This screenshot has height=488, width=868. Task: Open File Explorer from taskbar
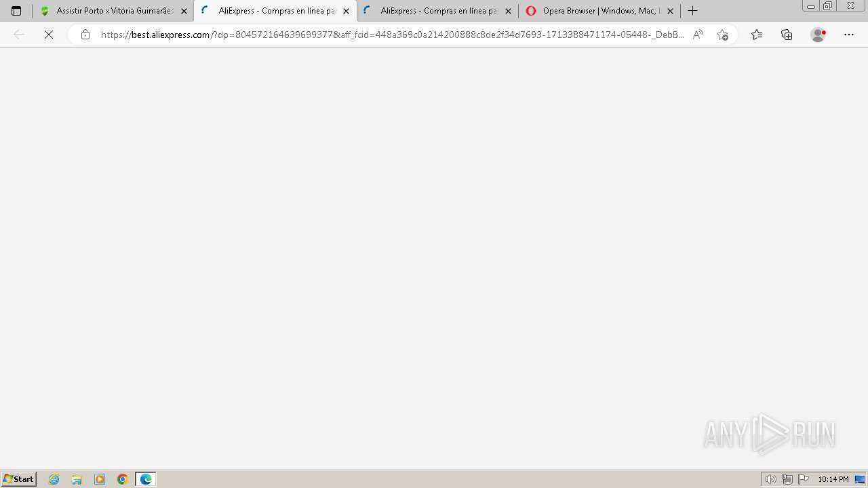coord(77,479)
